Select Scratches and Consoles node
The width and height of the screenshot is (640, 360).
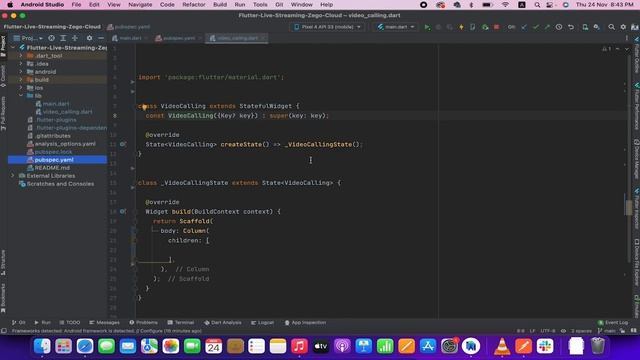tap(60, 184)
